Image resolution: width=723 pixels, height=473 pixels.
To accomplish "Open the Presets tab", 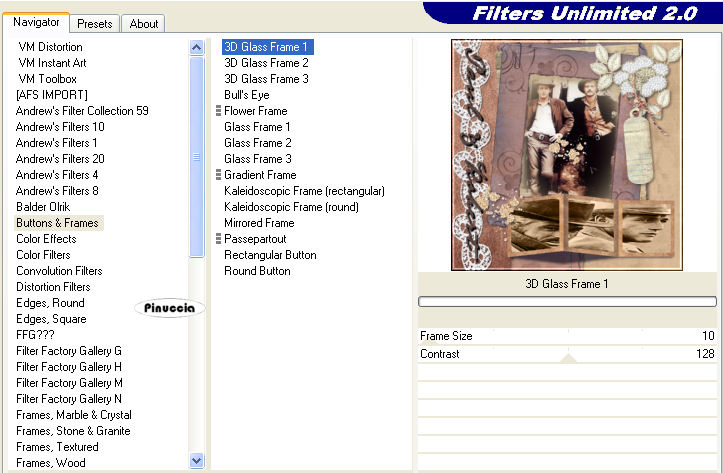I will [x=95, y=24].
